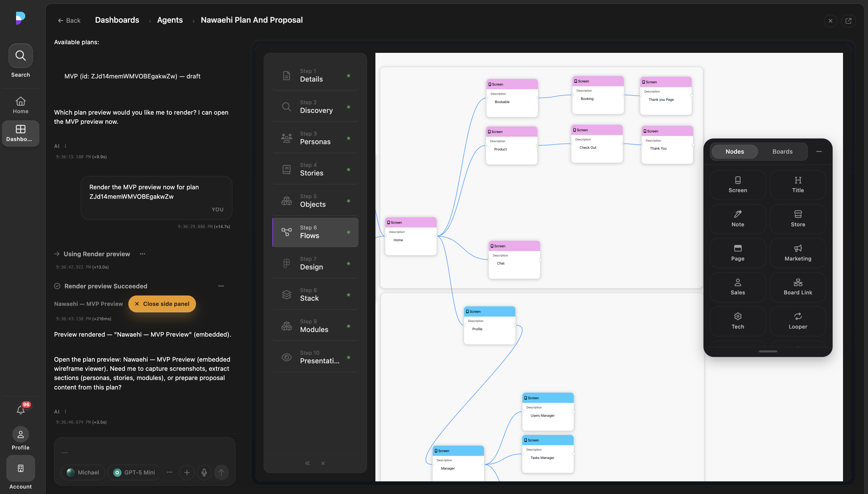Open Nawaehi — MVP Preview link
The image size is (868, 494).
pos(88,304)
